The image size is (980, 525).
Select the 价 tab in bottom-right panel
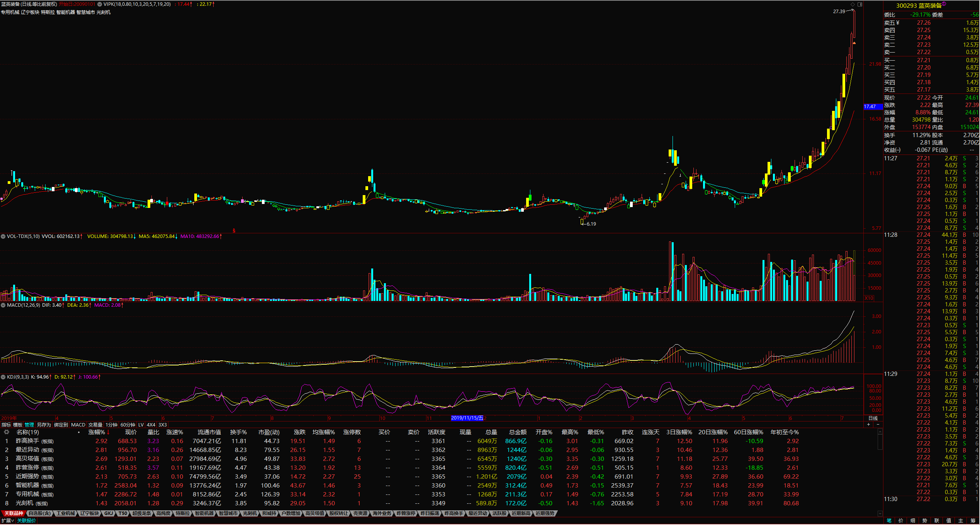tap(901, 521)
